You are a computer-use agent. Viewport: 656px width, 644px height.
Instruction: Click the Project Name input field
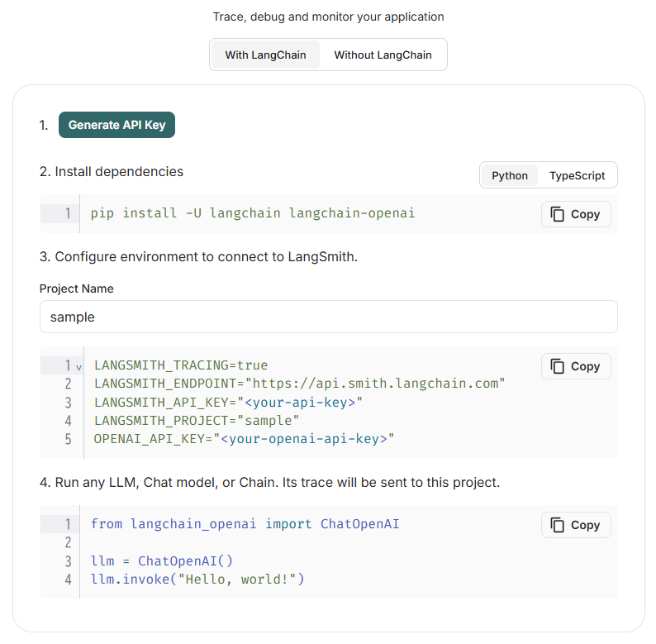(329, 317)
